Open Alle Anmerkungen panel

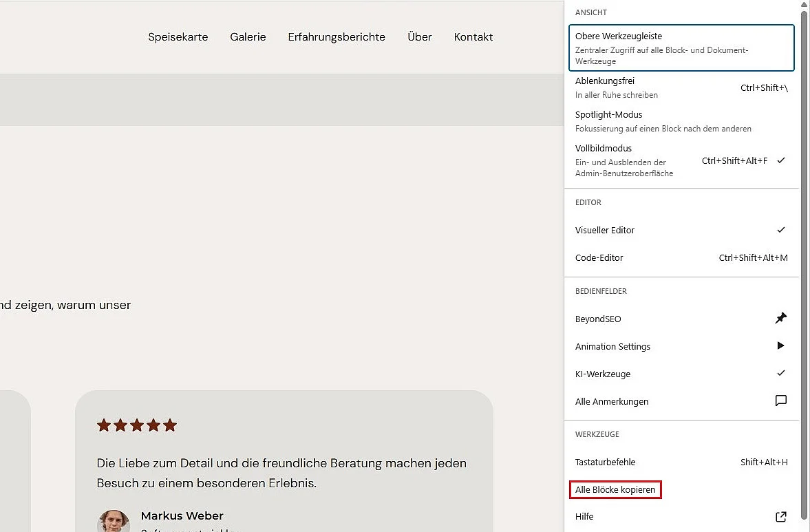coord(681,401)
